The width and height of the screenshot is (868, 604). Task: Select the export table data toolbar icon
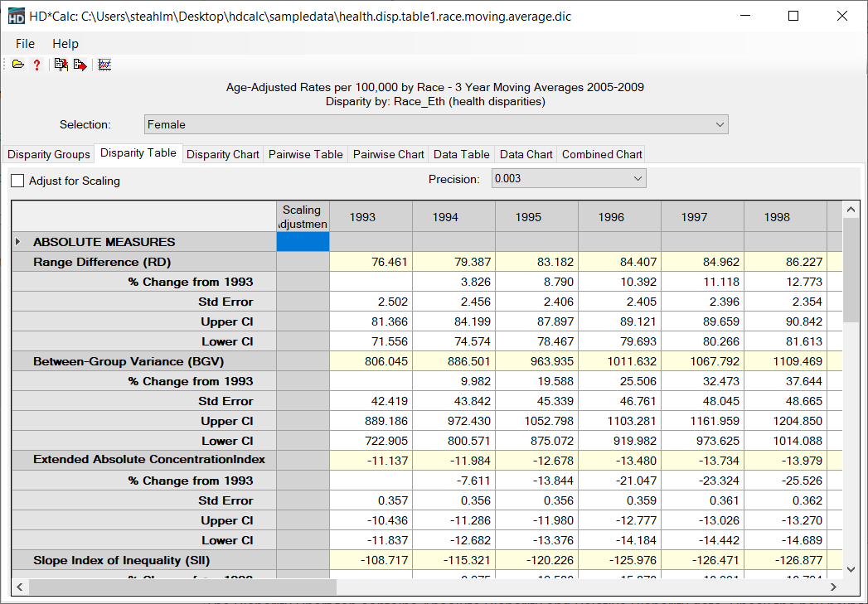tap(61, 64)
